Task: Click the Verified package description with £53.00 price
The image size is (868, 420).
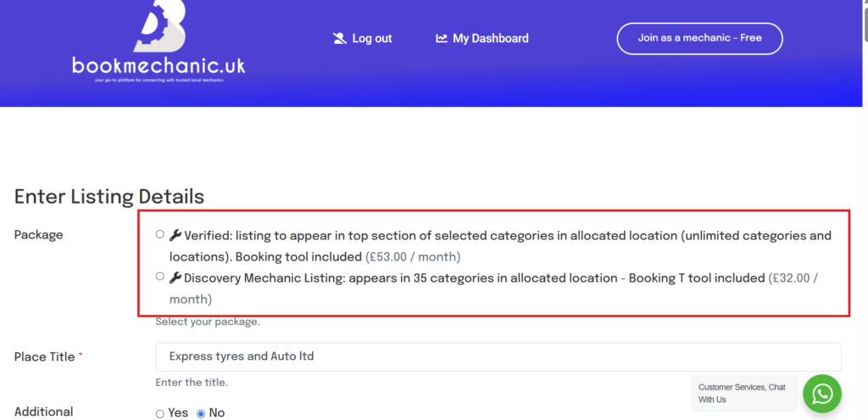Action: click(x=500, y=245)
